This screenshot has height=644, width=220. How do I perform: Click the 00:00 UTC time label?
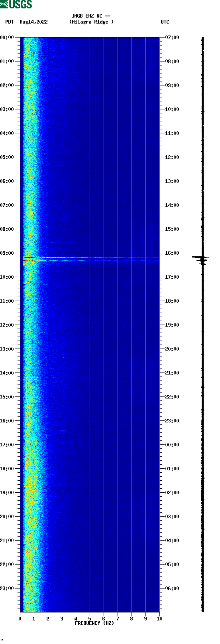coord(172,445)
